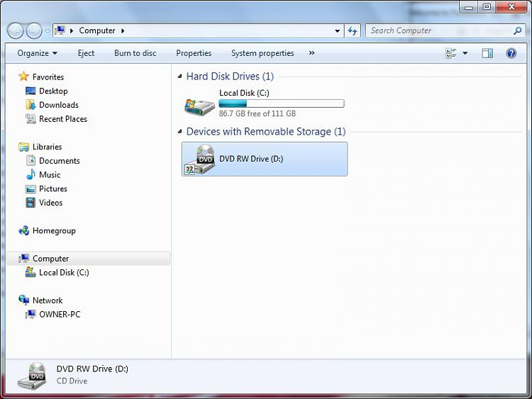Image resolution: width=532 pixels, height=399 pixels.
Task: Select Hard Disk Drives (1) group header
Action: (x=230, y=77)
